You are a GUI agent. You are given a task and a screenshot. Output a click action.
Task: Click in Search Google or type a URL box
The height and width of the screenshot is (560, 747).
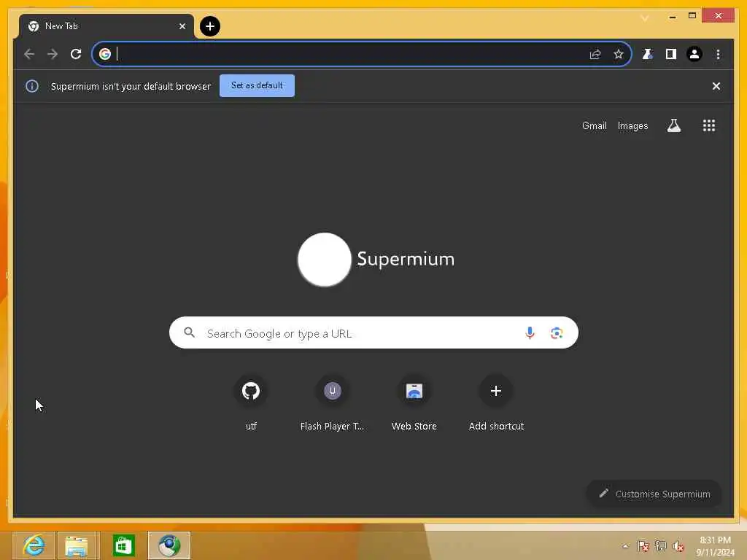pos(373,332)
